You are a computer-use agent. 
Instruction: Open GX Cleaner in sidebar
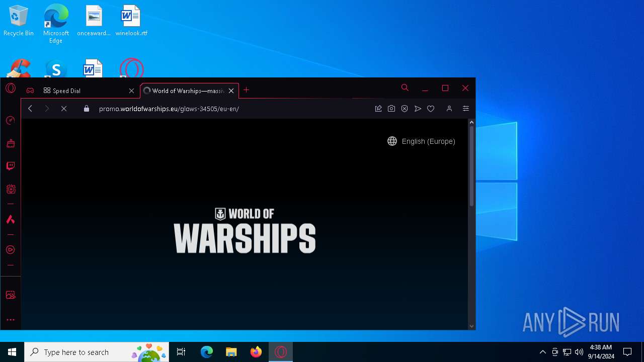click(x=11, y=143)
